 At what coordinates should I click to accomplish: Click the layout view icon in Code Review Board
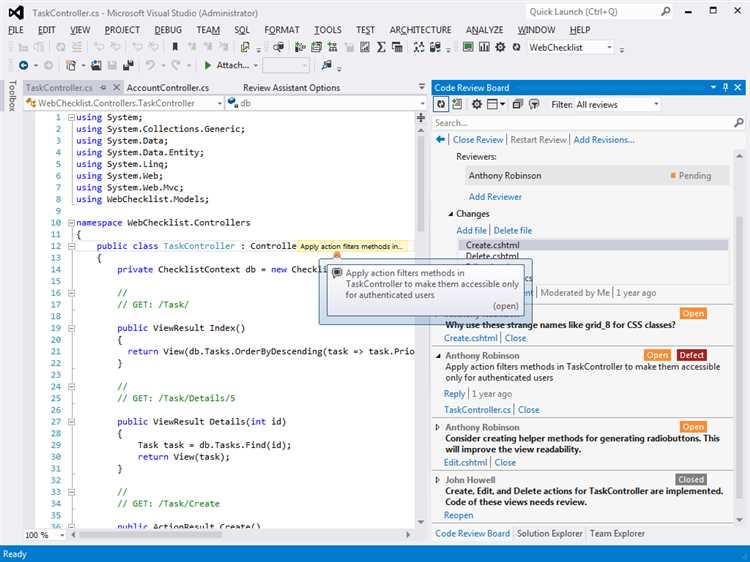coord(493,104)
